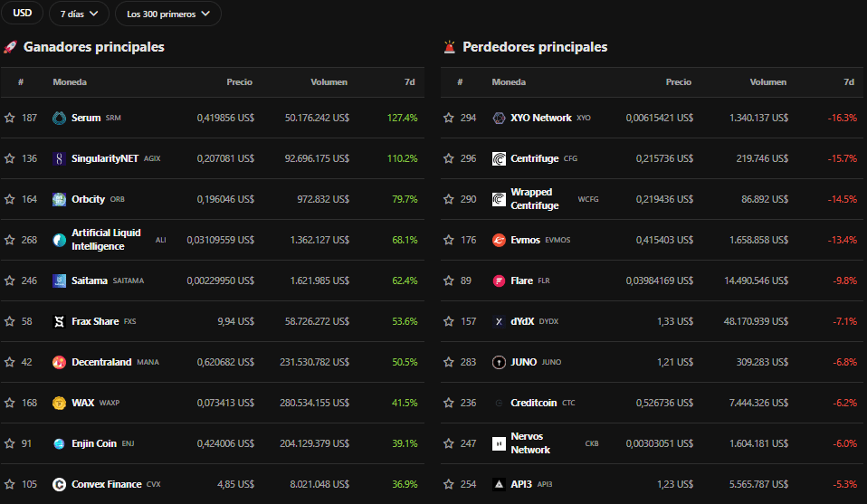Click the Orbcity coin logo
Image resolution: width=867 pixels, height=504 pixels.
point(59,199)
